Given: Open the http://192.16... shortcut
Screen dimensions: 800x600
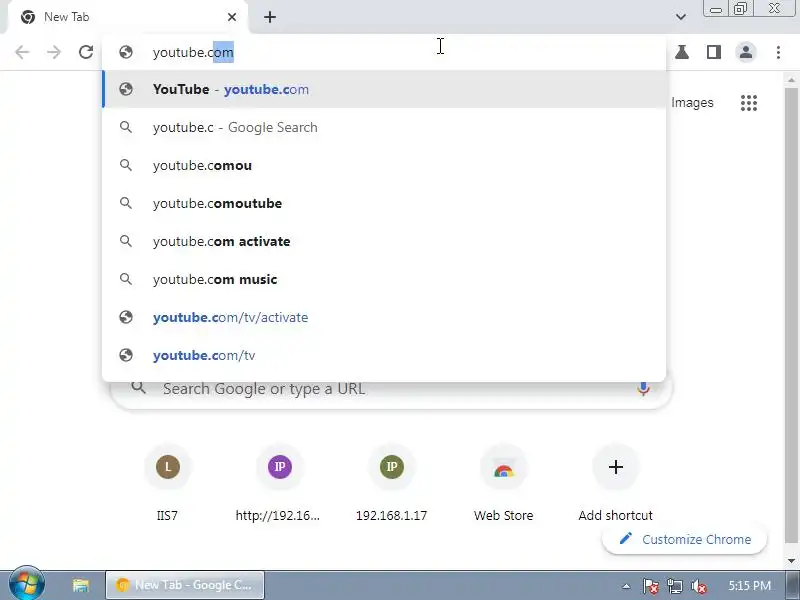Looking at the screenshot, I should [x=280, y=483].
